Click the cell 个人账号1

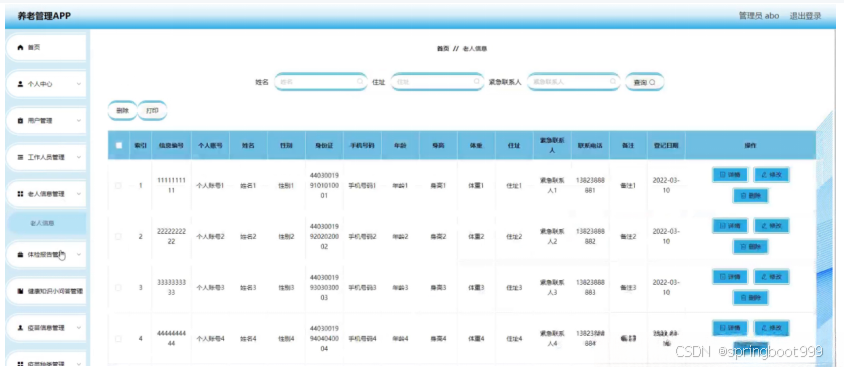point(210,186)
